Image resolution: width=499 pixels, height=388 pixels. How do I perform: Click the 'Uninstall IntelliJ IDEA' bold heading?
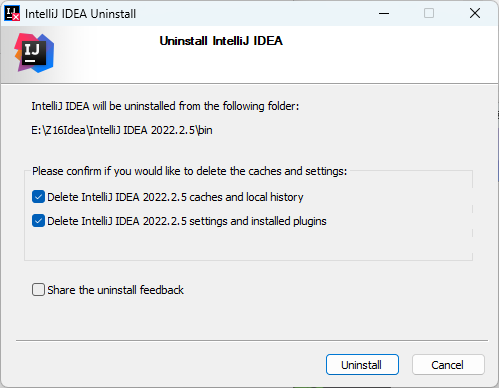click(x=221, y=41)
